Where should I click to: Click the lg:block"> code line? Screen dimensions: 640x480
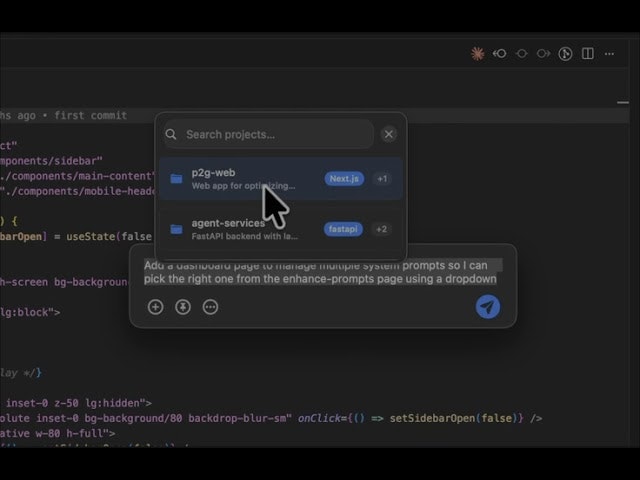coord(30,313)
